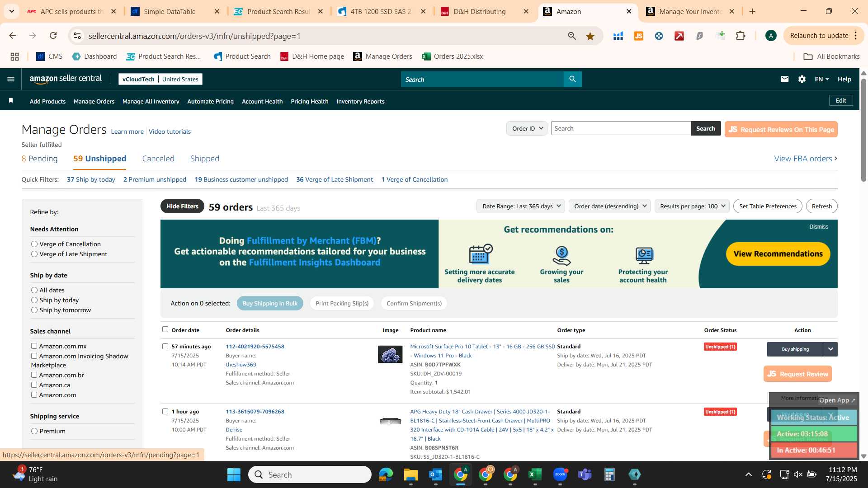Select All dates radio button

pyautogui.click(x=34, y=290)
